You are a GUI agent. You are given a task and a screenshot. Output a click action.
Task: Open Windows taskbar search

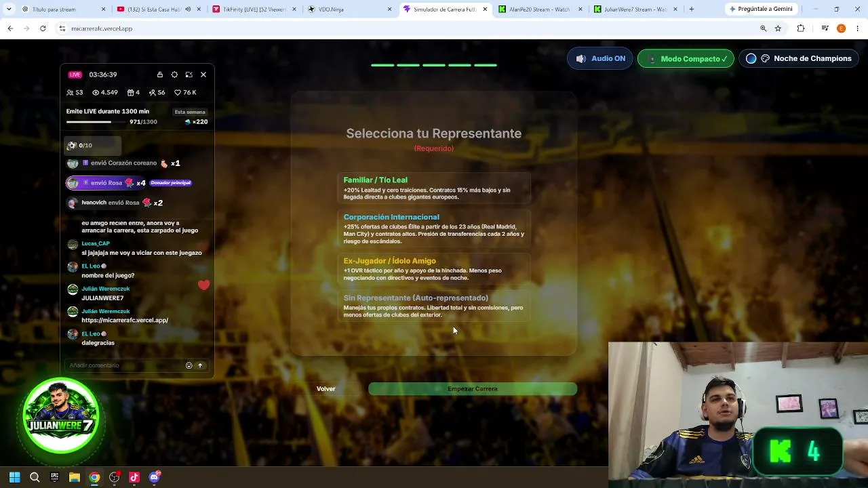click(35, 477)
